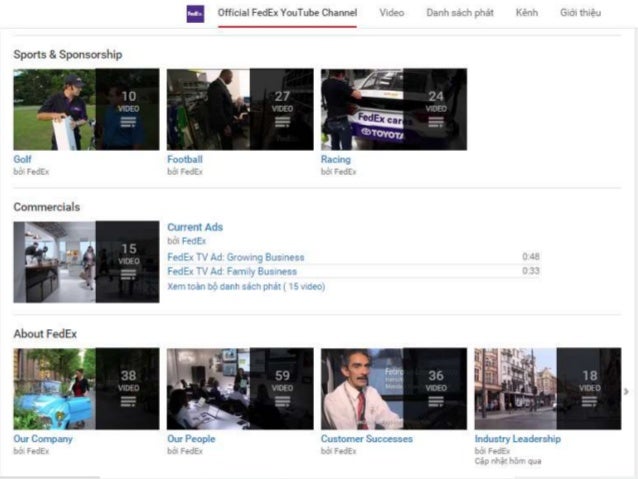Click the 0:48 duration text

(x=531, y=256)
